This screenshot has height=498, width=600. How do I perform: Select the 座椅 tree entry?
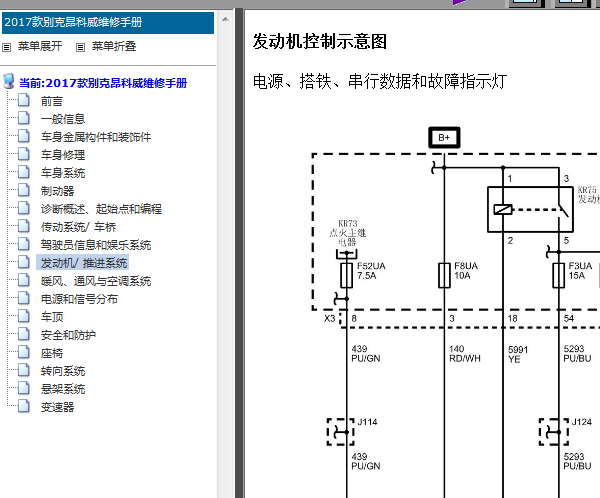click(52, 353)
